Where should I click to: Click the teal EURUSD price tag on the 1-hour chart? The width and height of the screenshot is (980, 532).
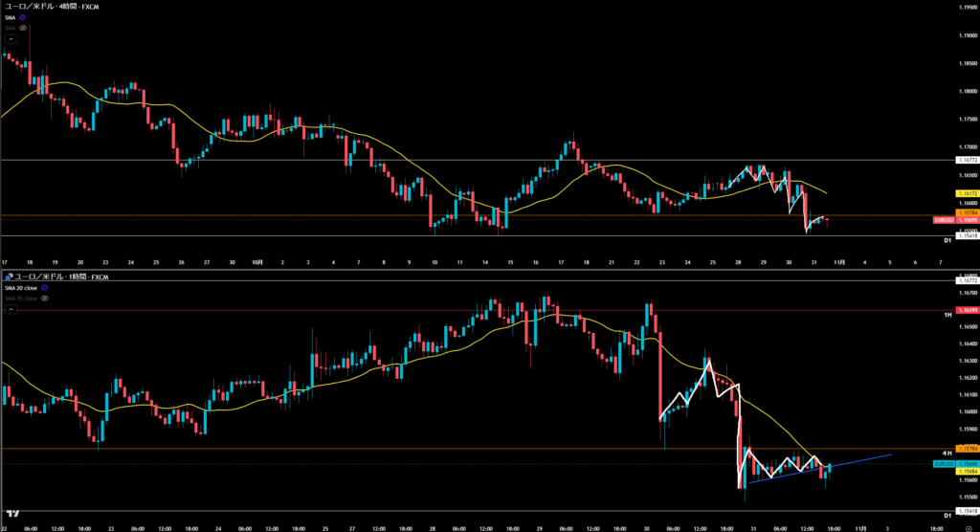[x=943, y=464]
